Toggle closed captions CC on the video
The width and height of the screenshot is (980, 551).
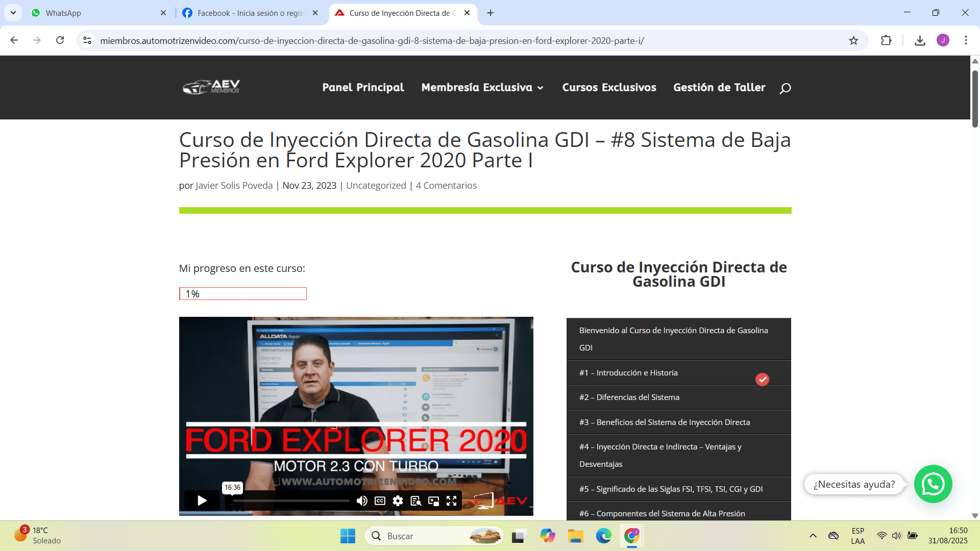[x=380, y=500]
